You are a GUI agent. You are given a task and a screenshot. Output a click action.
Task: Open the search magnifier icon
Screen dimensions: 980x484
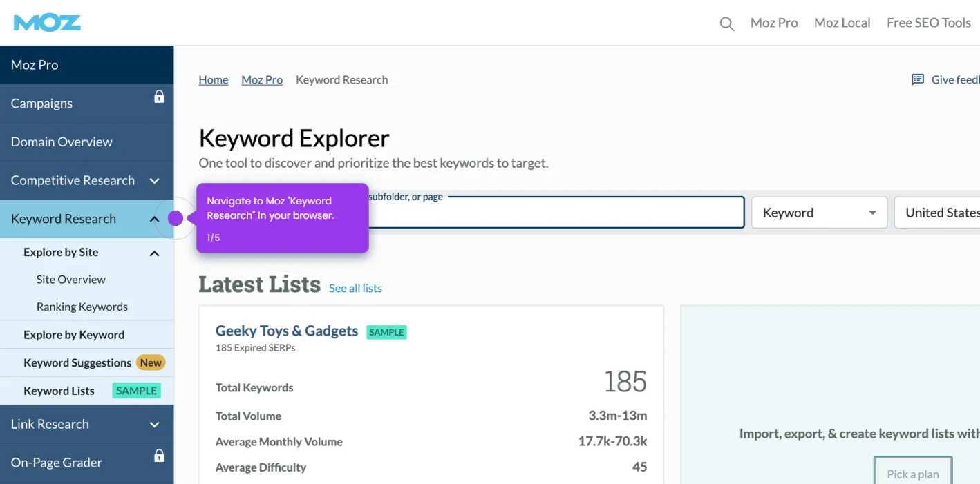click(x=726, y=23)
